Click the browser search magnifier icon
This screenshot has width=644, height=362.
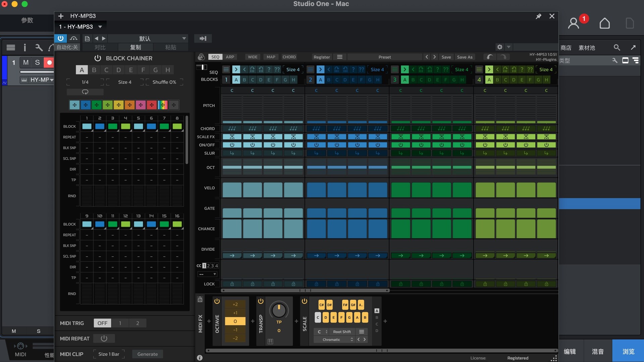point(617,48)
